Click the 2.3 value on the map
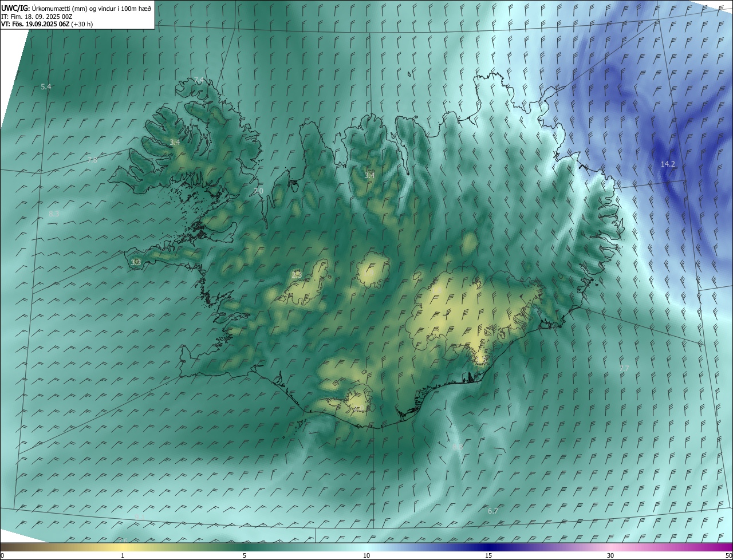This screenshot has width=733, height=560. pos(297,275)
